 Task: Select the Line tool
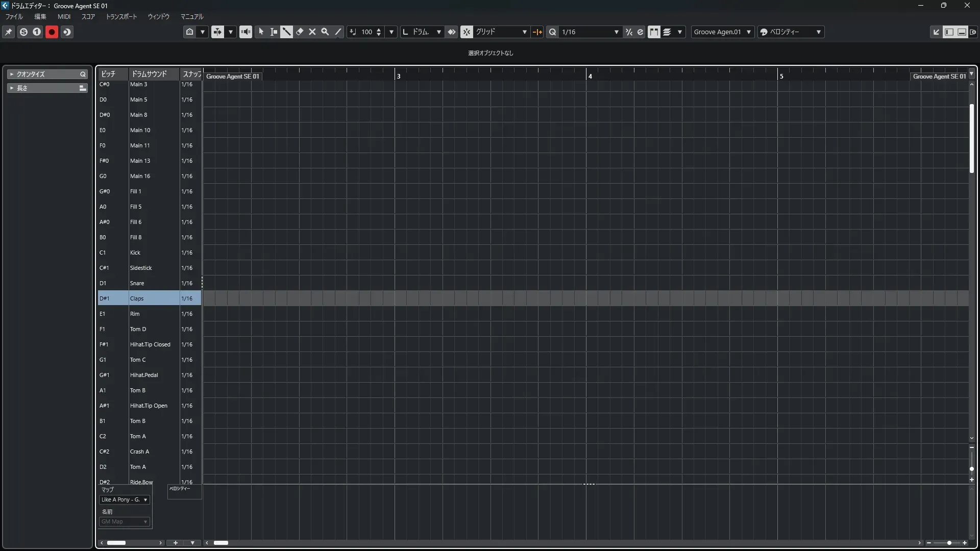click(338, 32)
